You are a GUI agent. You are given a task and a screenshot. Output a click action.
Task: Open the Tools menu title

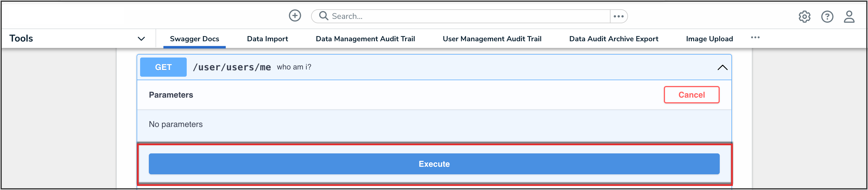pyautogui.click(x=21, y=38)
